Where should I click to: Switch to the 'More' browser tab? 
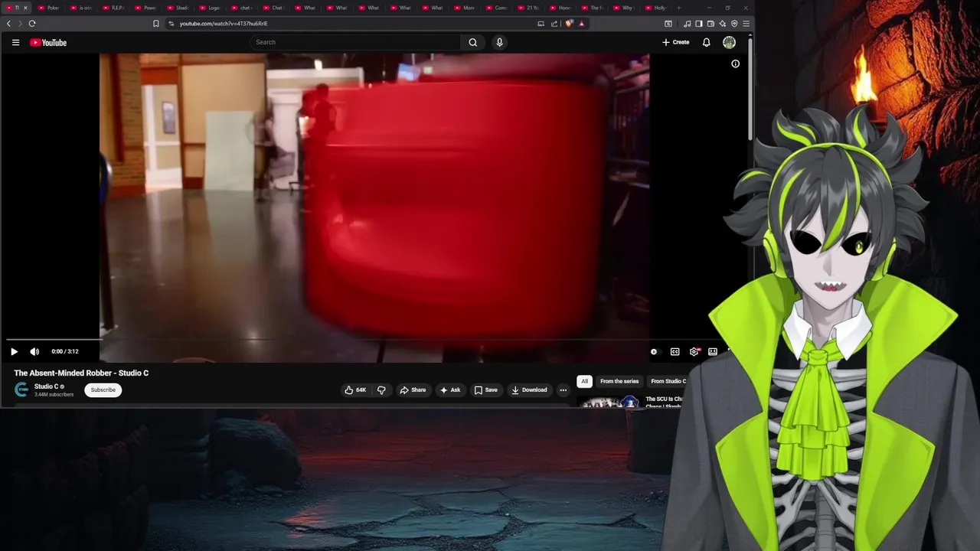pyautogui.click(x=465, y=8)
